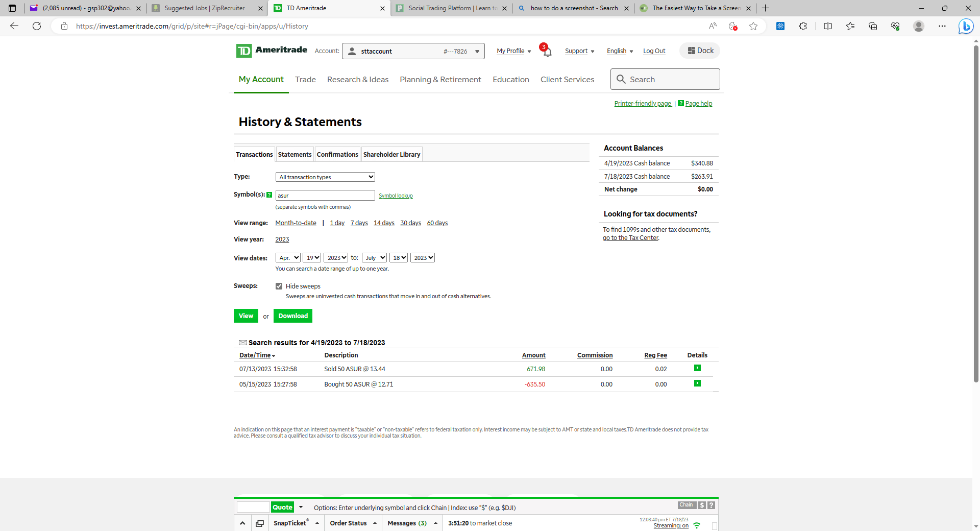The width and height of the screenshot is (980, 531).
Task: Follow the go to the Tax Center link
Action: tap(630, 238)
